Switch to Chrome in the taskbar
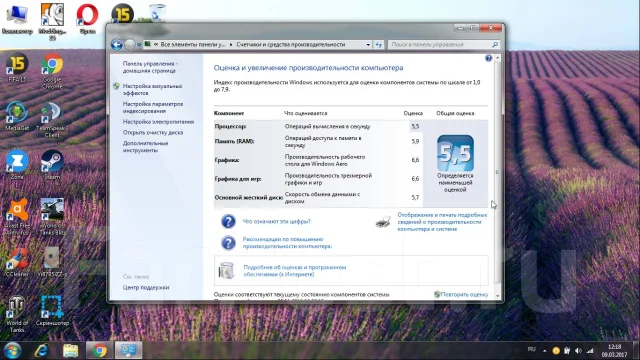The image size is (640, 360). coord(100,351)
